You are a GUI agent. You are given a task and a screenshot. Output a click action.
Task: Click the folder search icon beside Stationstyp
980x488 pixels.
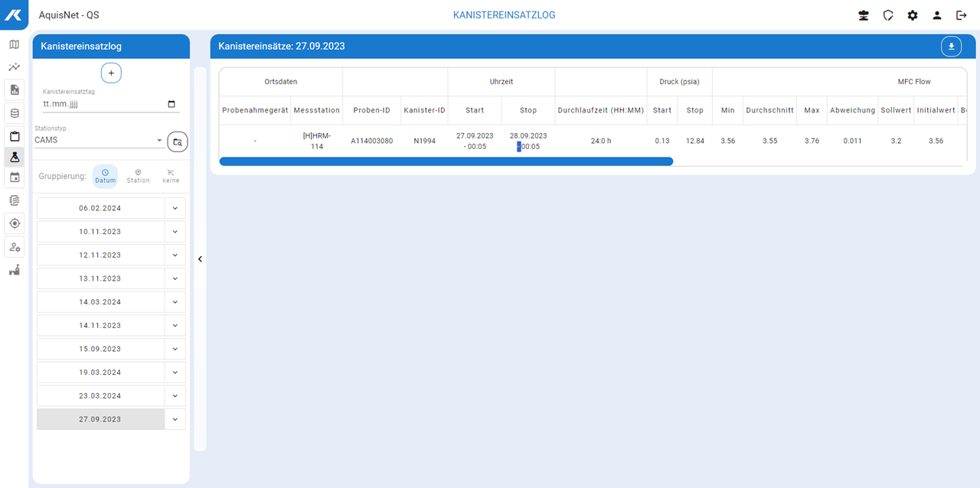click(178, 142)
